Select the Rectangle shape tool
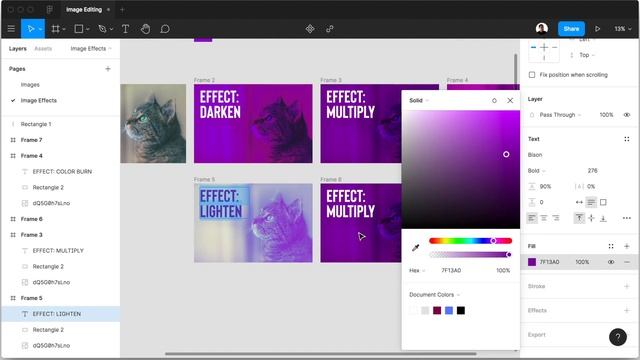The width and height of the screenshot is (640, 360). 79,29
